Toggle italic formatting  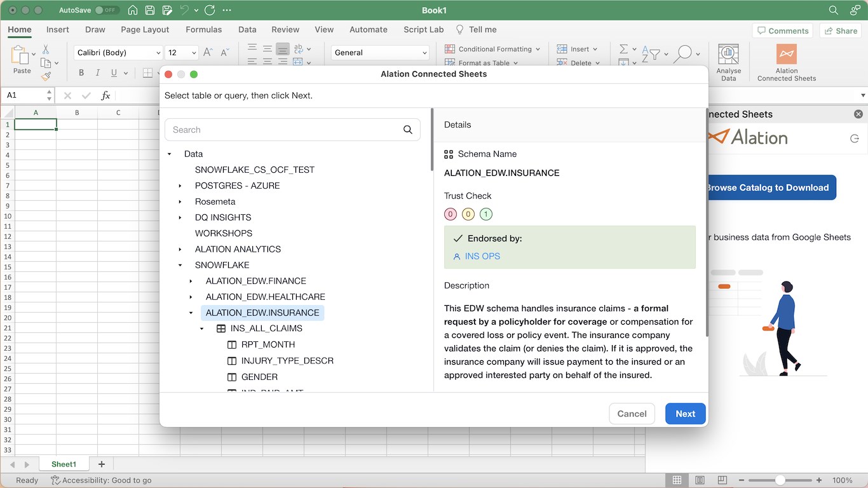click(x=98, y=73)
